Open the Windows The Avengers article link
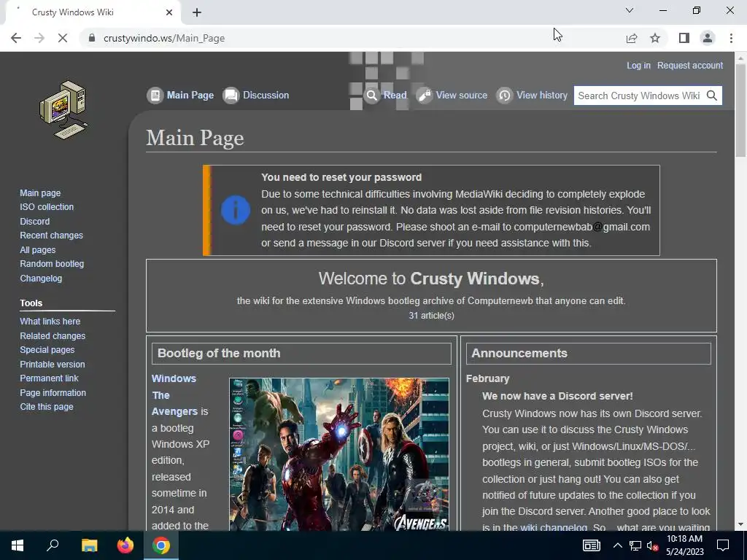This screenshot has height=560, width=747. pos(174,394)
